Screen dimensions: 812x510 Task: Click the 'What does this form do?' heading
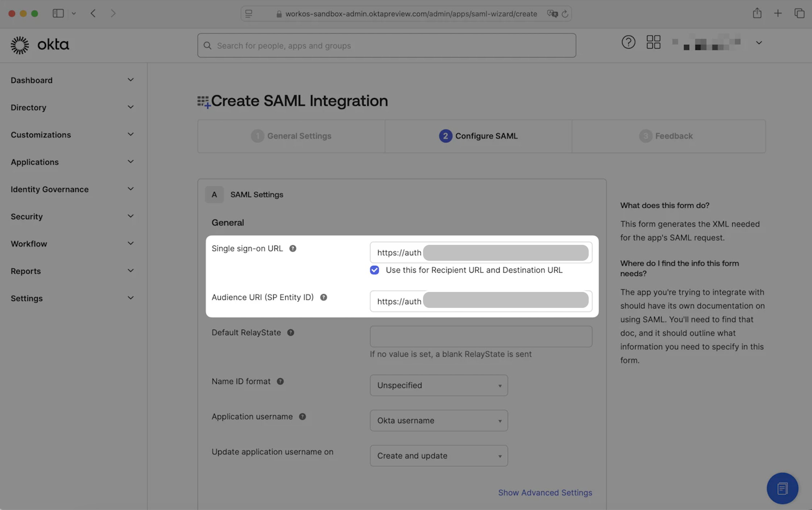[x=664, y=205]
